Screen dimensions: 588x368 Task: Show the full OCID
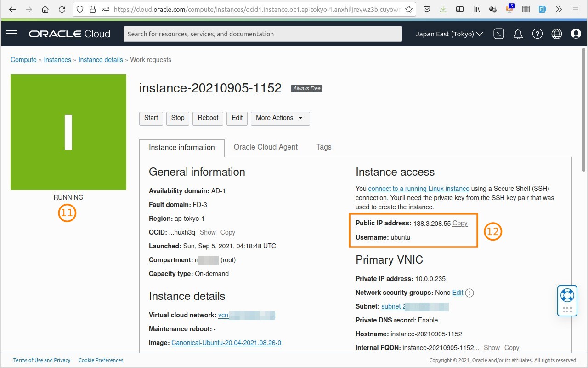point(208,232)
